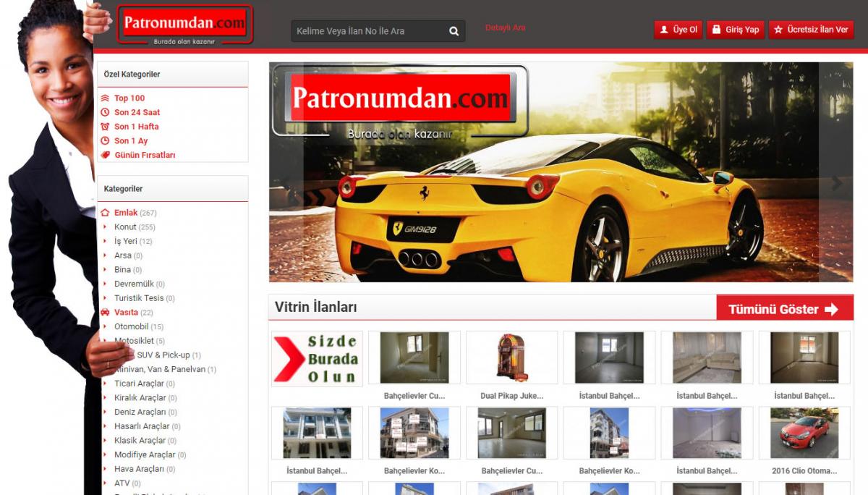Click the arrow icon on Tümünü Göster
Image resolution: width=868 pixels, height=495 pixels.
click(831, 310)
